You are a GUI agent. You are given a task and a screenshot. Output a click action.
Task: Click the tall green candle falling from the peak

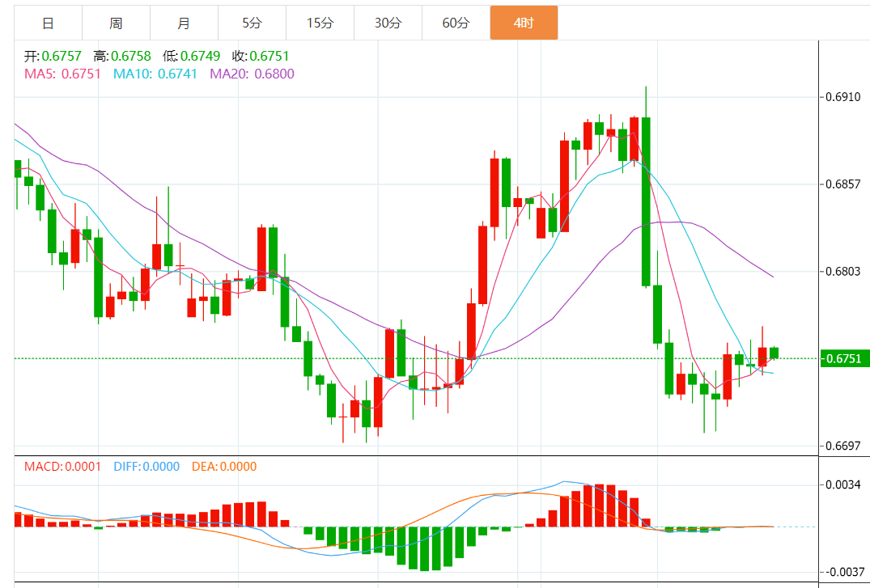(646, 202)
